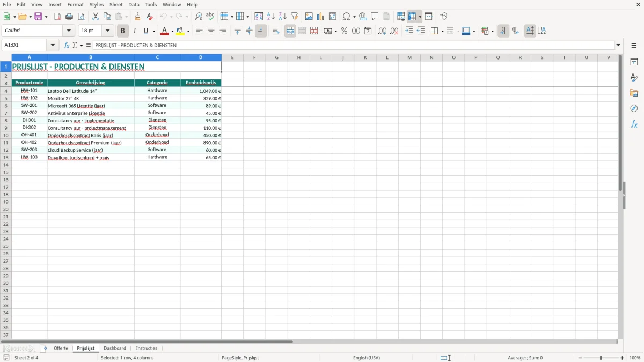Add a decimal place
Viewport: 644px width, 362px height.
(x=382, y=31)
